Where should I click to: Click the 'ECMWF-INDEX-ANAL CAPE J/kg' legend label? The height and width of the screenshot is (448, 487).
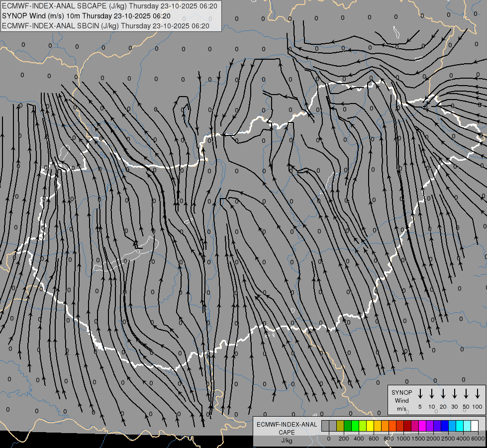click(287, 432)
